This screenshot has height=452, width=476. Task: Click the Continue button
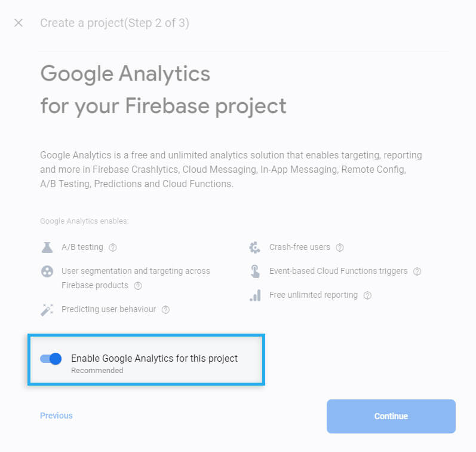point(391,417)
